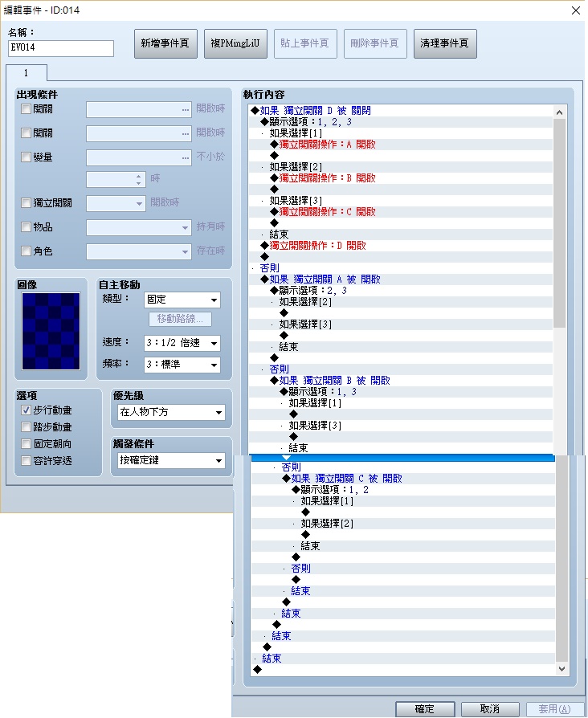Close the 編輯事件 window
The image size is (588, 718).
576,10
